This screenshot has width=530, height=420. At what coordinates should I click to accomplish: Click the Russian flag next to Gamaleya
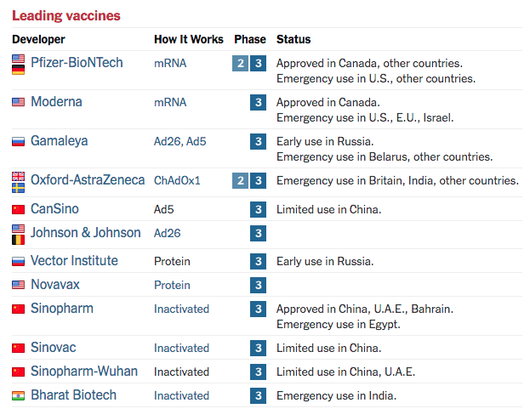(x=18, y=141)
